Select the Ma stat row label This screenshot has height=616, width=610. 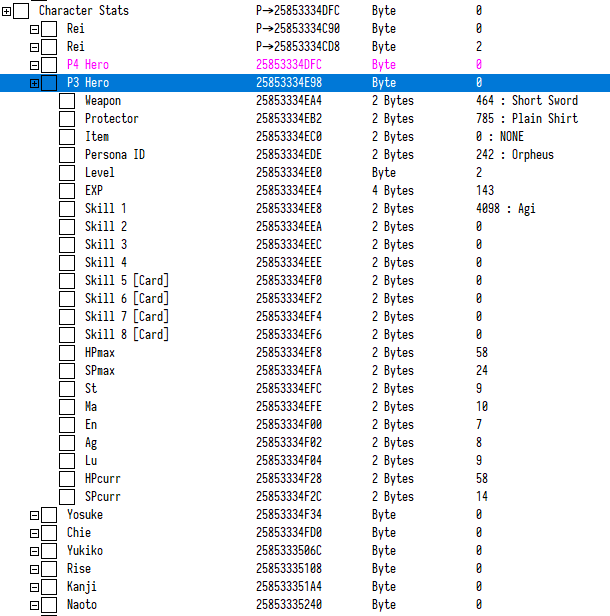click(91, 407)
